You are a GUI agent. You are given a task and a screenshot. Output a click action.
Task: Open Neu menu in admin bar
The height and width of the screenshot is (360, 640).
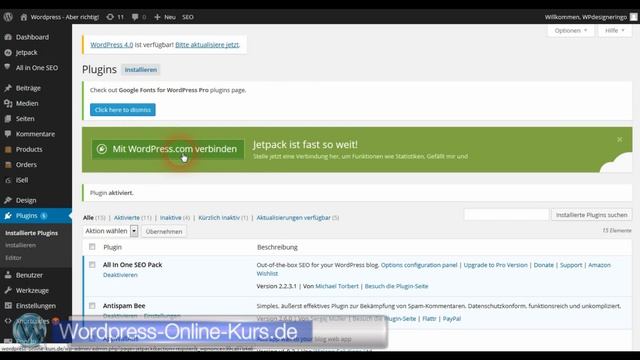165,17
